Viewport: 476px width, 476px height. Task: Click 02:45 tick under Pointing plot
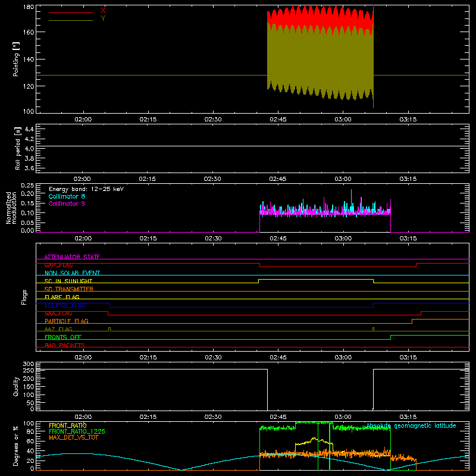278,120
